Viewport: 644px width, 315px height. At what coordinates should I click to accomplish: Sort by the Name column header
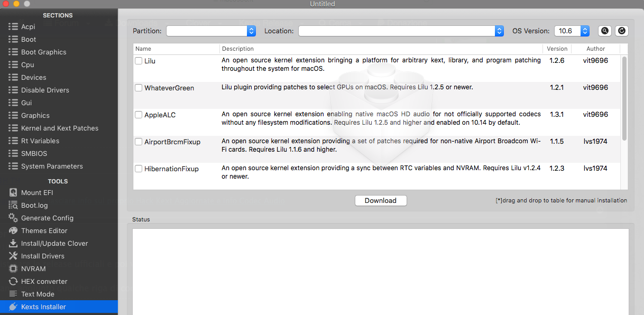click(177, 49)
